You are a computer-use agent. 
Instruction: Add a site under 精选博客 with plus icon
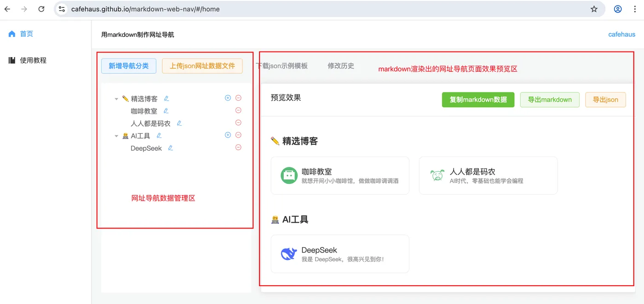pyautogui.click(x=228, y=98)
